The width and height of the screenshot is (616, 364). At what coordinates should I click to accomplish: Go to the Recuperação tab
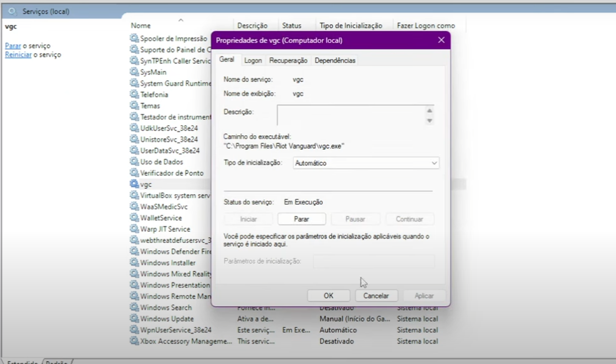click(288, 60)
